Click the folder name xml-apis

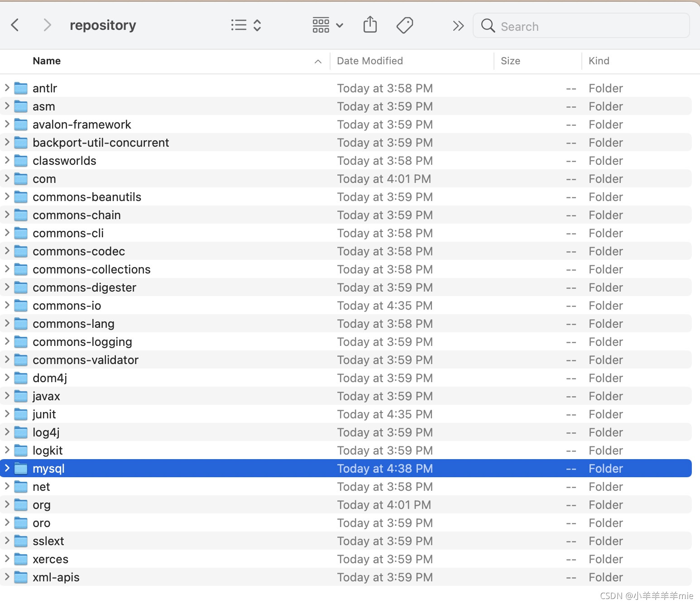click(x=56, y=577)
